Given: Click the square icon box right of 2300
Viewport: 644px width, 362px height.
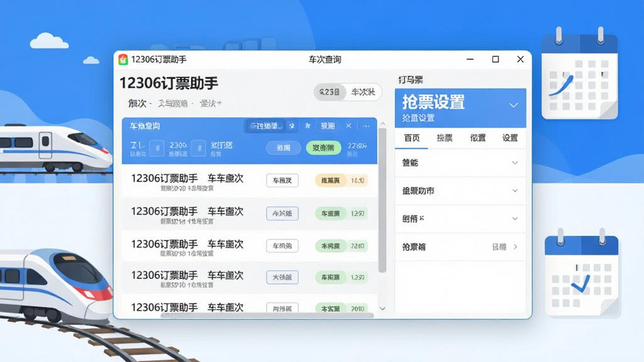Looking at the screenshot, I should 199,148.
